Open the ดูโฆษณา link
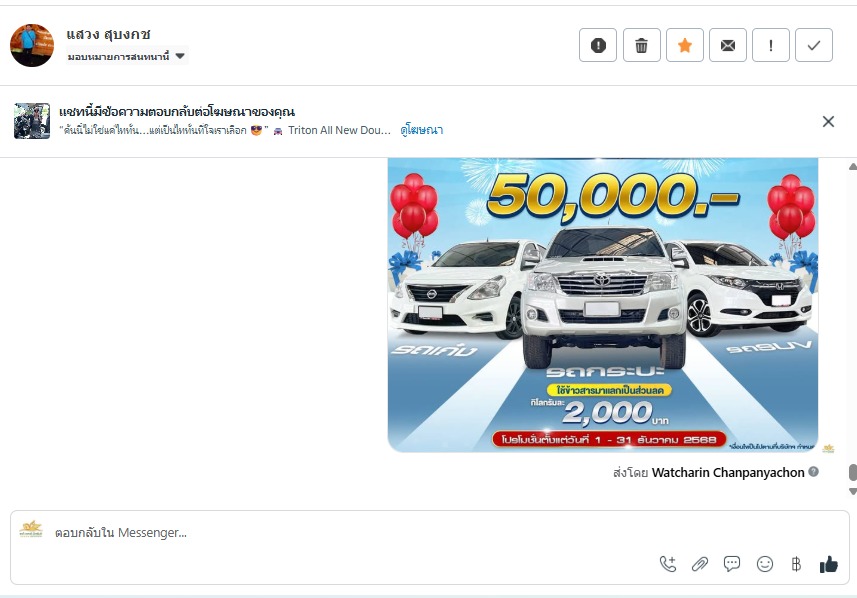857x598 pixels. (421, 130)
